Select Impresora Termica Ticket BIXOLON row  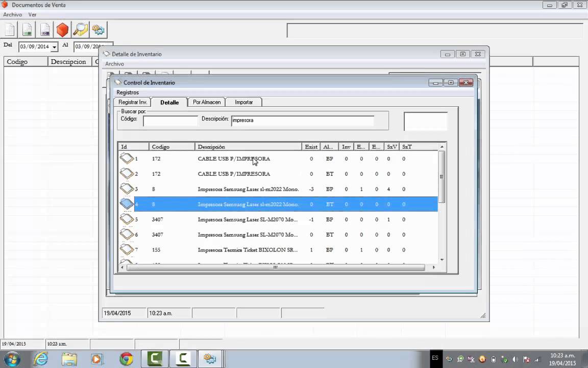pyautogui.click(x=278, y=250)
